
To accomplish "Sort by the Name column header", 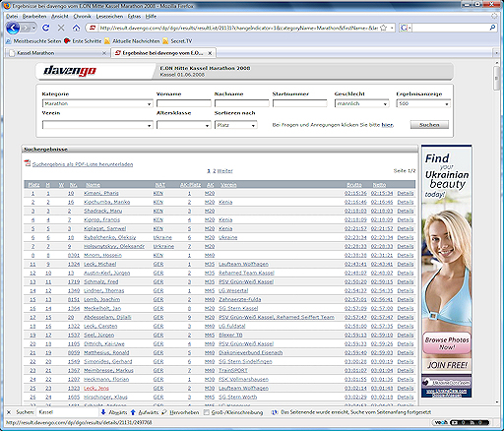I will tap(93, 185).
